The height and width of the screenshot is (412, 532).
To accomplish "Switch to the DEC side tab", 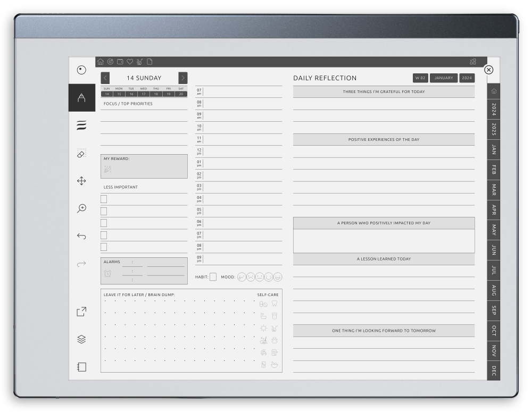I will (x=494, y=371).
